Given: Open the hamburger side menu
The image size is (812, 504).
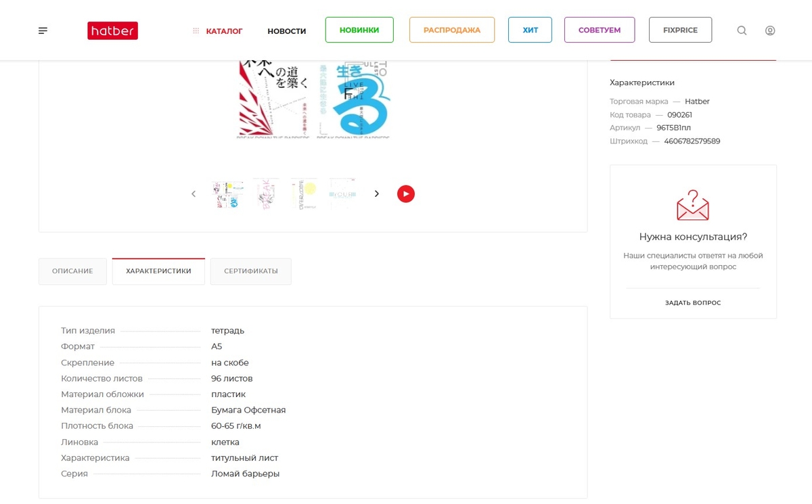Looking at the screenshot, I should coord(43,30).
